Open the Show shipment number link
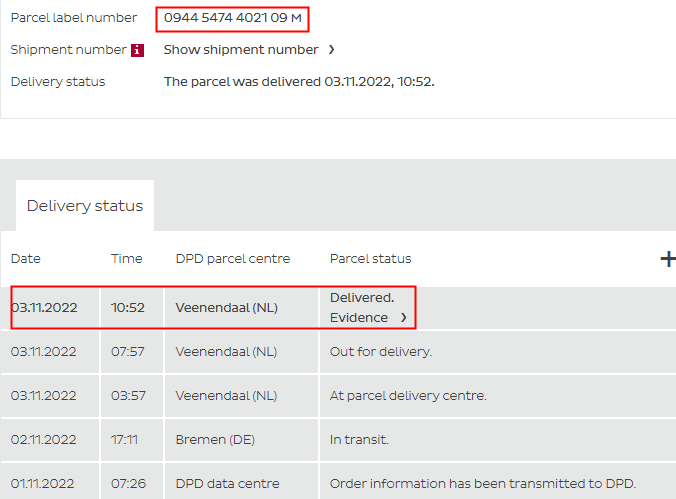676x499 pixels. coord(241,50)
